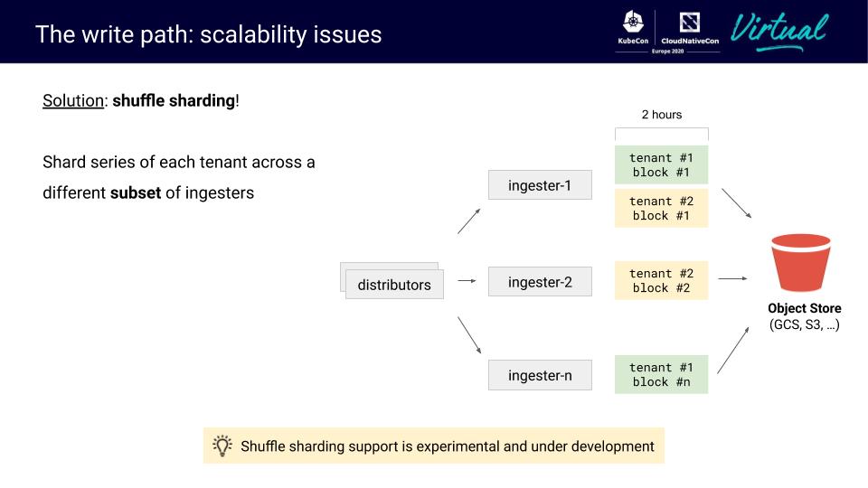Click the Object Store label text
Image resolution: width=868 pixels, height=488 pixels.
[804, 308]
